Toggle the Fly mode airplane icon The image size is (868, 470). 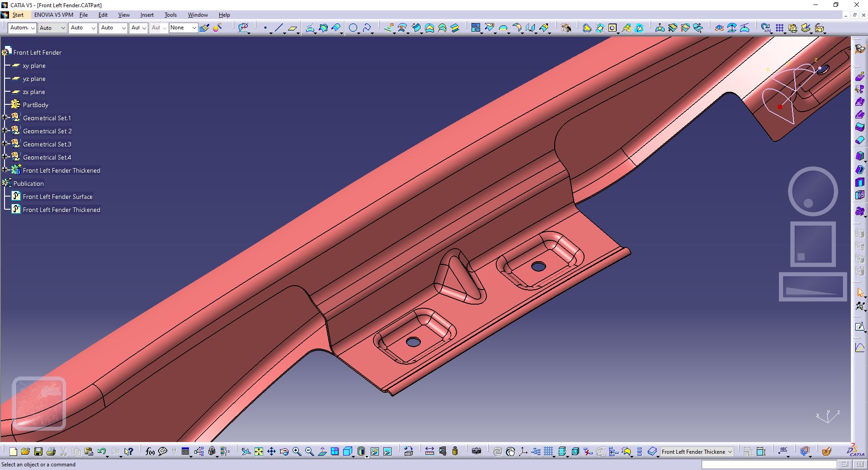click(246, 451)
